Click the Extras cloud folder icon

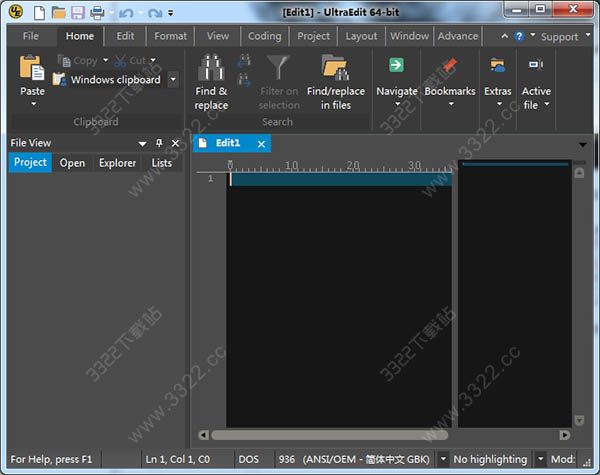coord(498,65)
